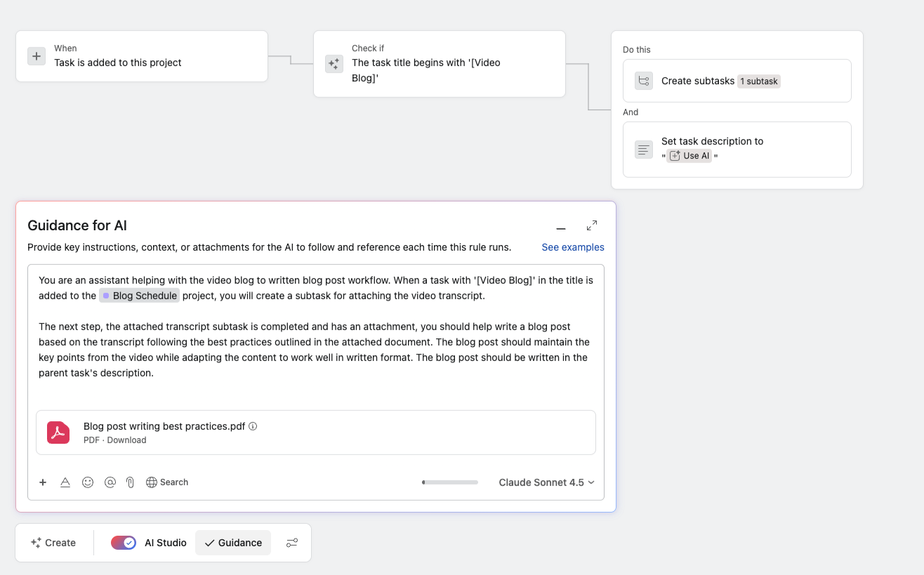The image size is (924, 575).
Task: Click the Create button in the footer
Action: click(x=54, y=542)
